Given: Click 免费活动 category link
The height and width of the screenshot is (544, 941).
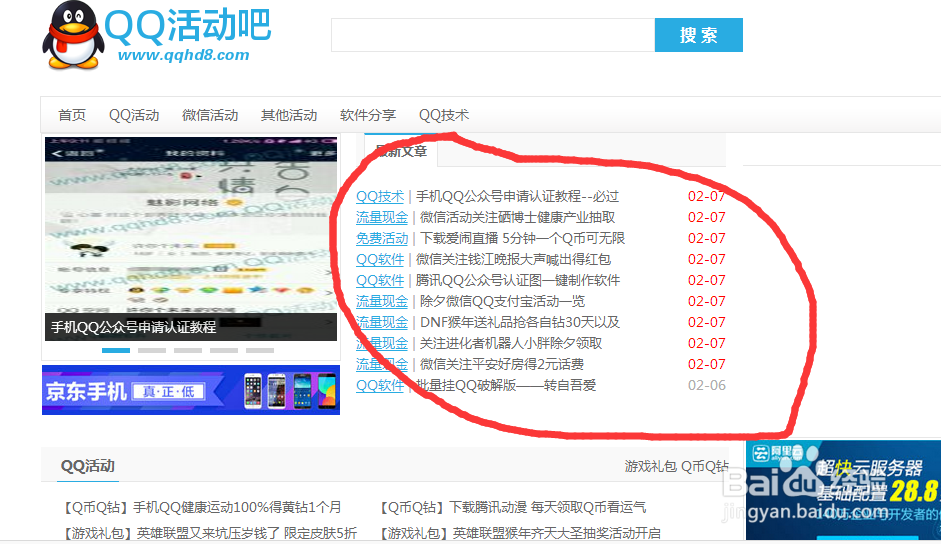Looking at the screenshot, I should [382, 238].
